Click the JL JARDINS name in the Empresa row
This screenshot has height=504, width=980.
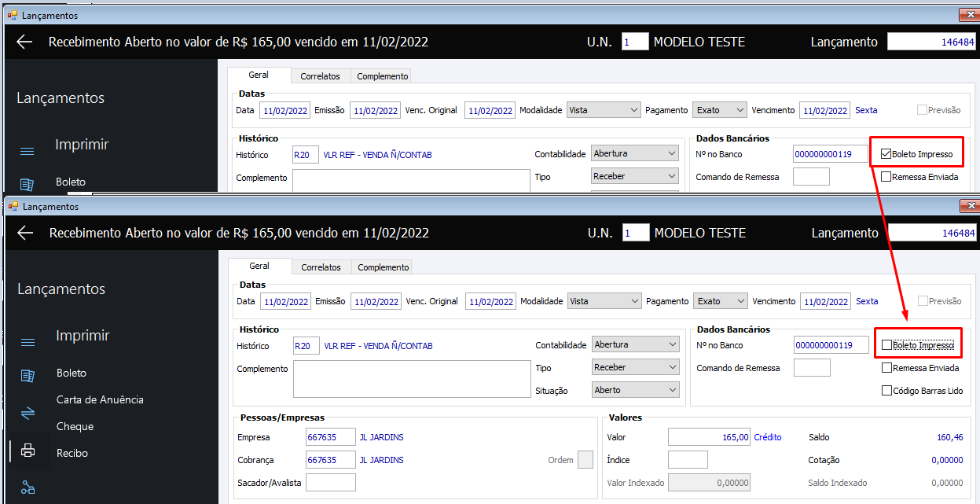point(381,437)
